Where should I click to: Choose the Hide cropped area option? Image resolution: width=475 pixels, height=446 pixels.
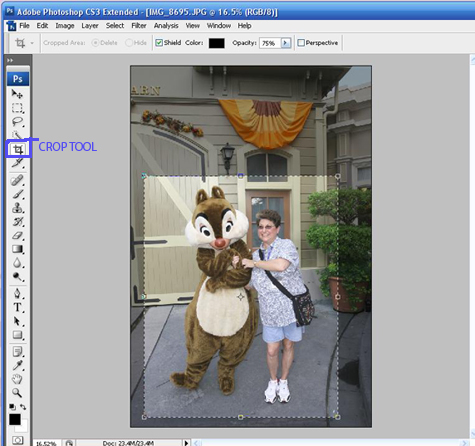[x=129, y=43]
